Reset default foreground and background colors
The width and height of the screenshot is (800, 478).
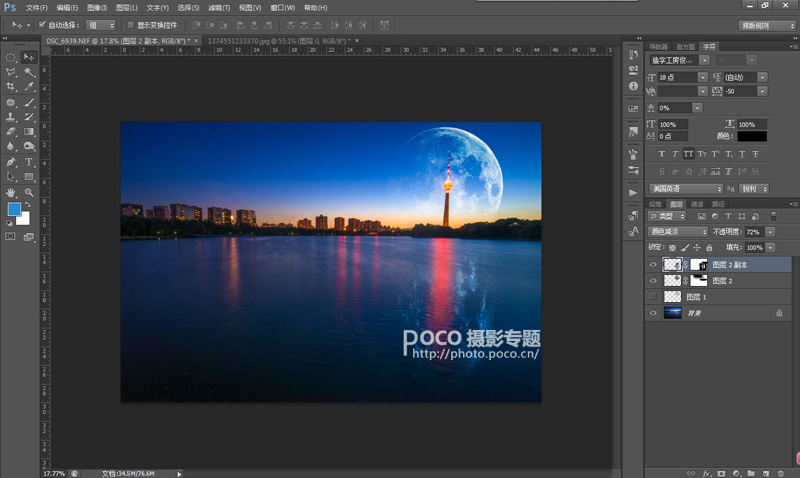(x=9, y=223)
